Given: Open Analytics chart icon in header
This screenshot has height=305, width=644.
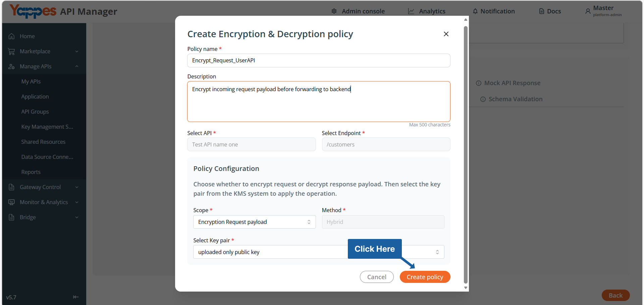Looking at the screenshot, I should [x=411, y=11].
